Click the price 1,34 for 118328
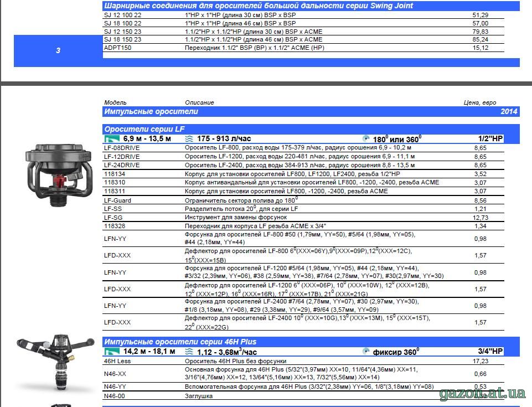Screen dimensions: 532x407 pyautogui.click(x=481, y=226)
